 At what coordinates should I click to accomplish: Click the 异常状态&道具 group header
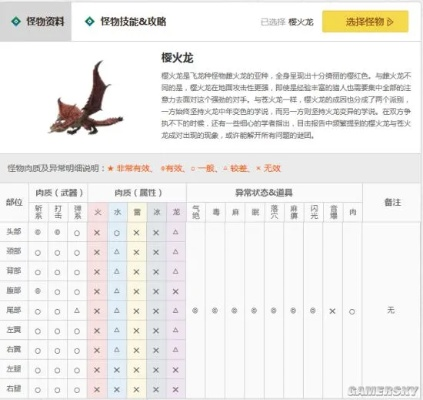click(274, 193)
